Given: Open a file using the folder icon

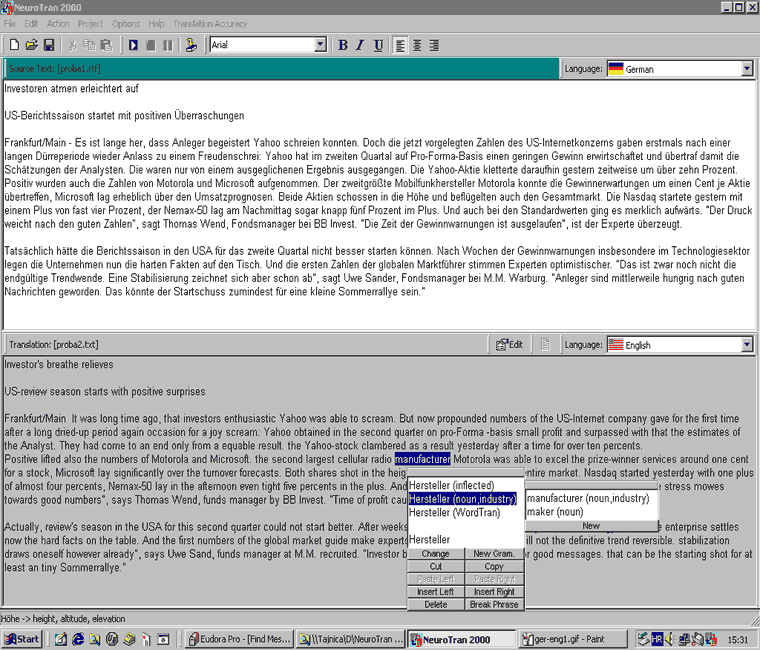Looking at the screenshot, I should click(32, 45).
